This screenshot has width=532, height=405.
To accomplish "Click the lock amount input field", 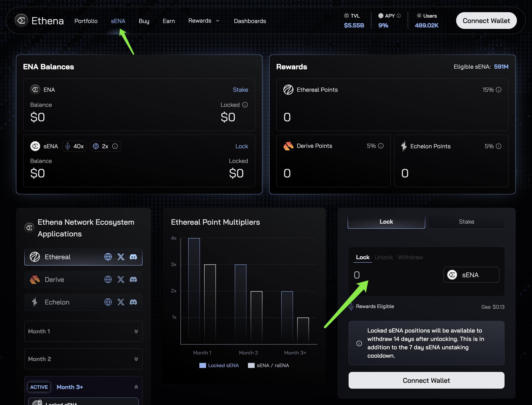I will [396, 275].
